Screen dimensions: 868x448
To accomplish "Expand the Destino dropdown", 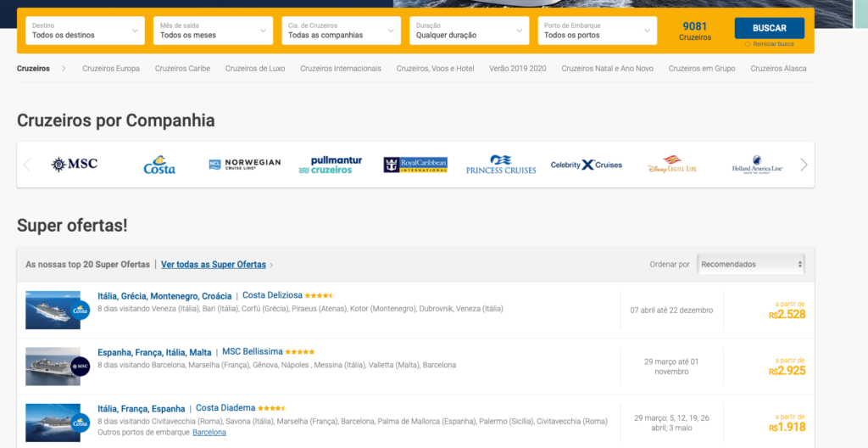I will coord(85,31).
